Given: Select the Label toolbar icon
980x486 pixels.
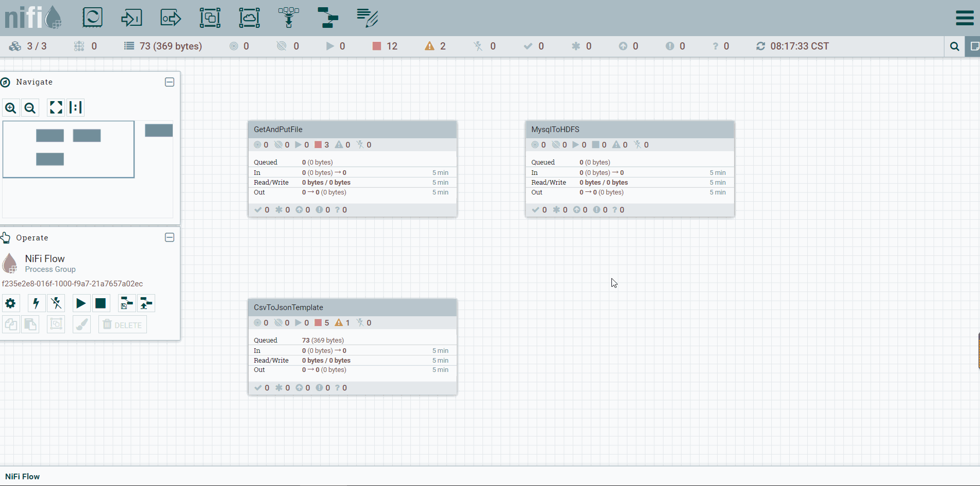Looking at the screenshot, I should tap(367, 18).
